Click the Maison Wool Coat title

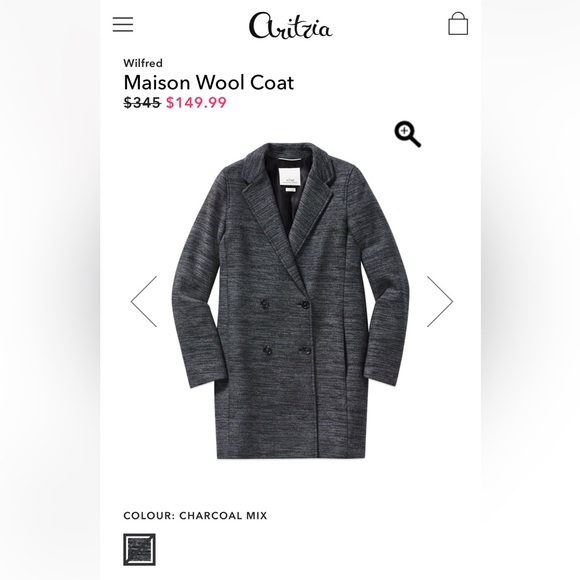[209, 82]
